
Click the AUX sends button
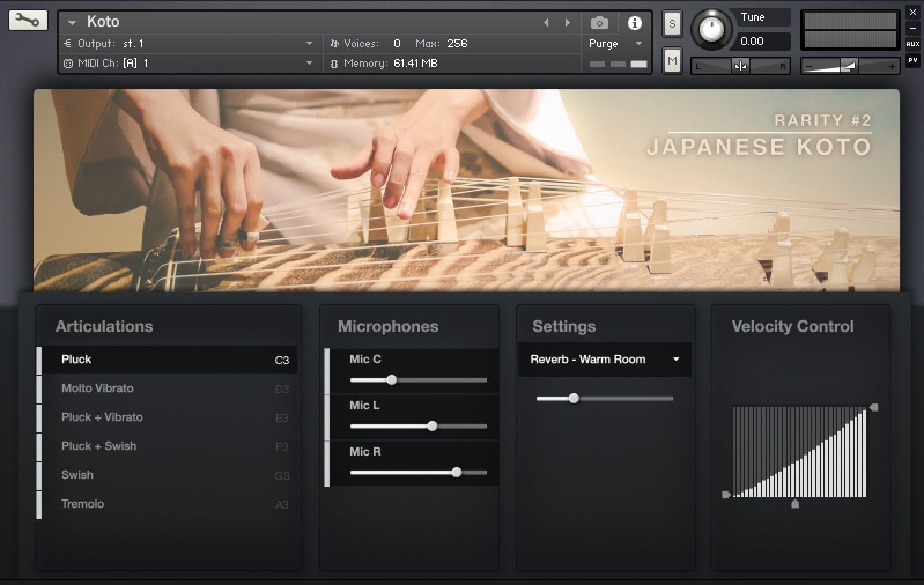[912, 44]
